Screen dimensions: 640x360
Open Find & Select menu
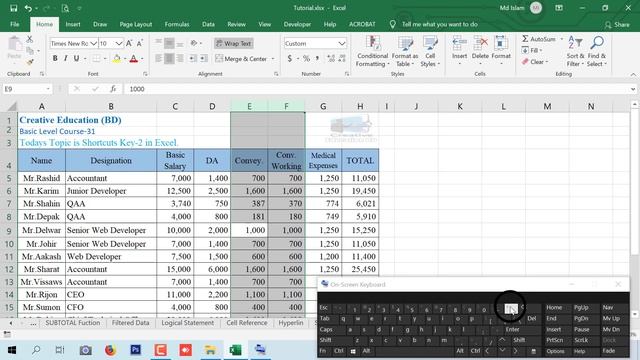tap(597, 51)
